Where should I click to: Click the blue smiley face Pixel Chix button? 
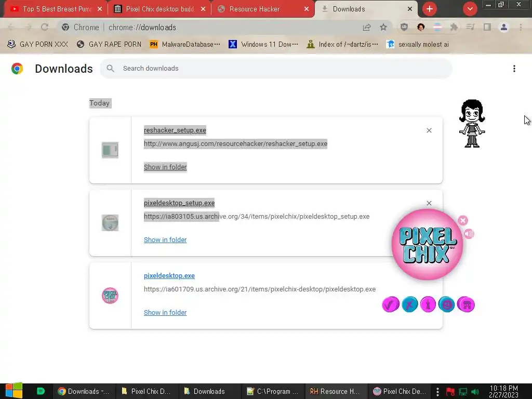[x=446, y=304]
